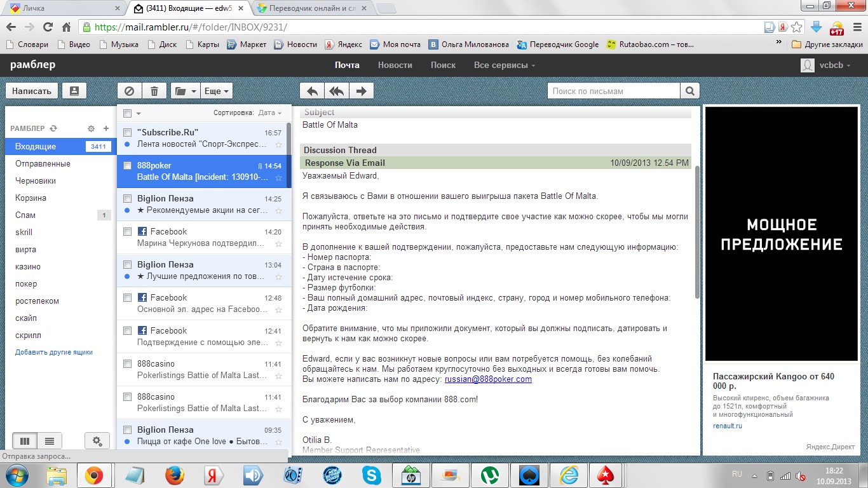This screenshot has height=488, width=868.
Task: Check the Subscribe.Ru message checkbox
Action: click(x=127, y=132)
